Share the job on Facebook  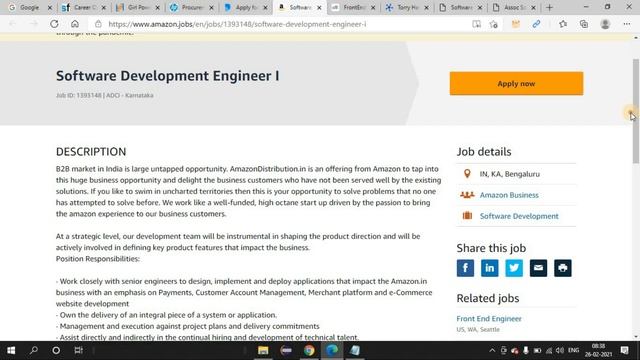[465, 268]
